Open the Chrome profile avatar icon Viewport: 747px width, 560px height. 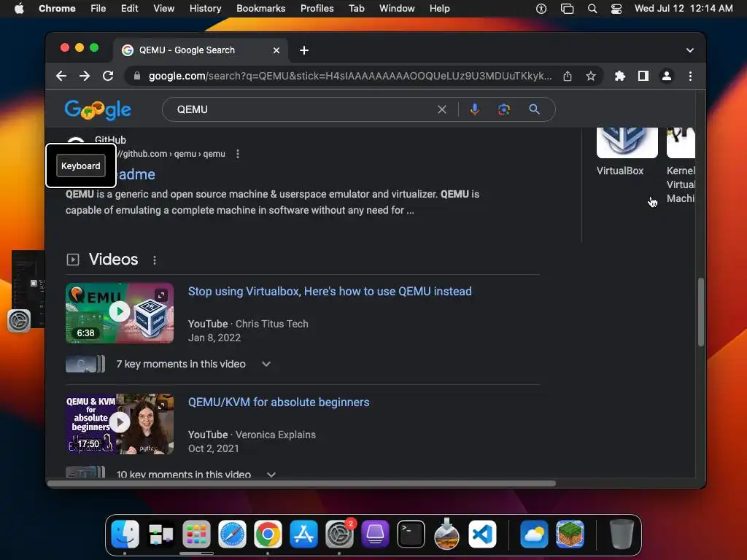(667, 76)
